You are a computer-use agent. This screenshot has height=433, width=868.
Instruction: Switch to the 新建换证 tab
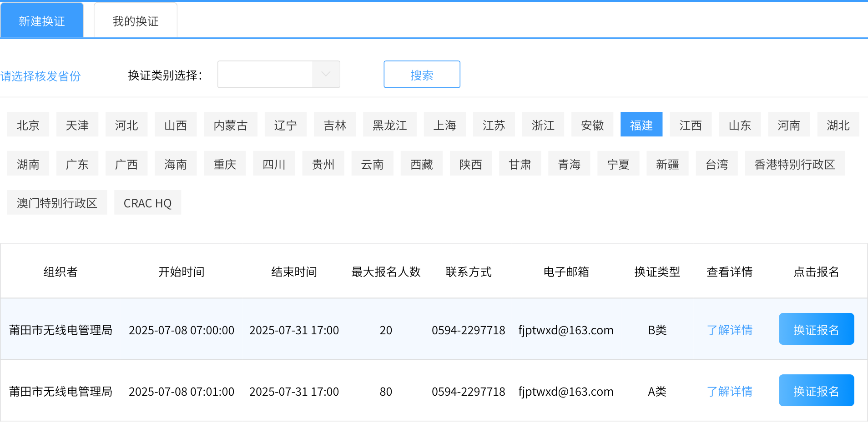coord(42,21)
